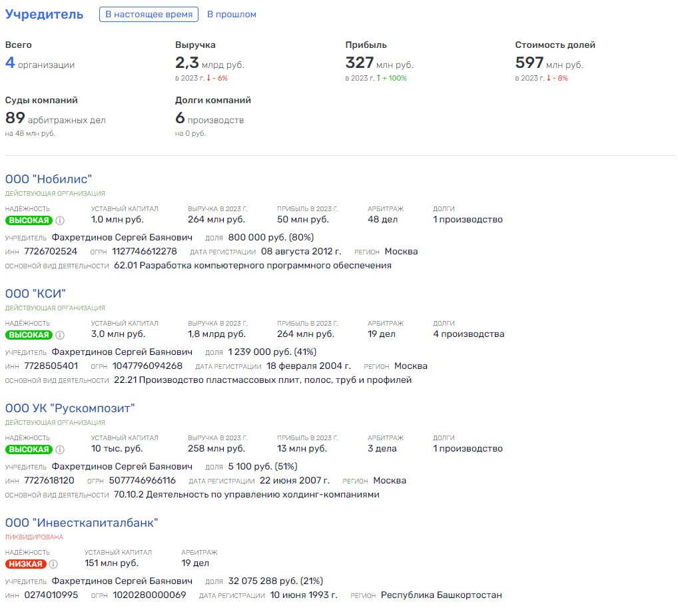
Task: Click share "800 000 руб. (80%)"
Action: [271, 237]
